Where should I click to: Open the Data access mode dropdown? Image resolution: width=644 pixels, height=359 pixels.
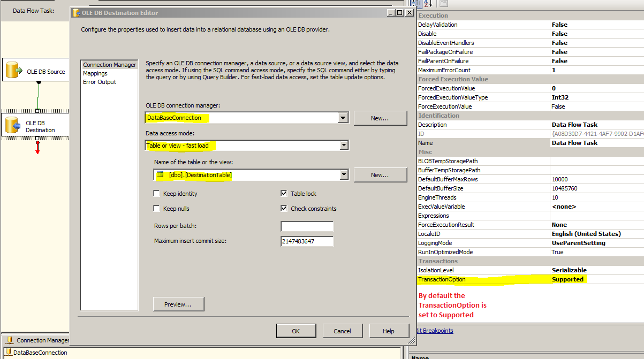(x=344, y=145)
